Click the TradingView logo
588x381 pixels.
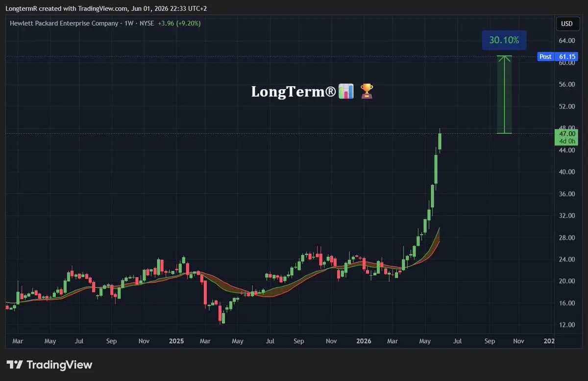click(49, 365)
